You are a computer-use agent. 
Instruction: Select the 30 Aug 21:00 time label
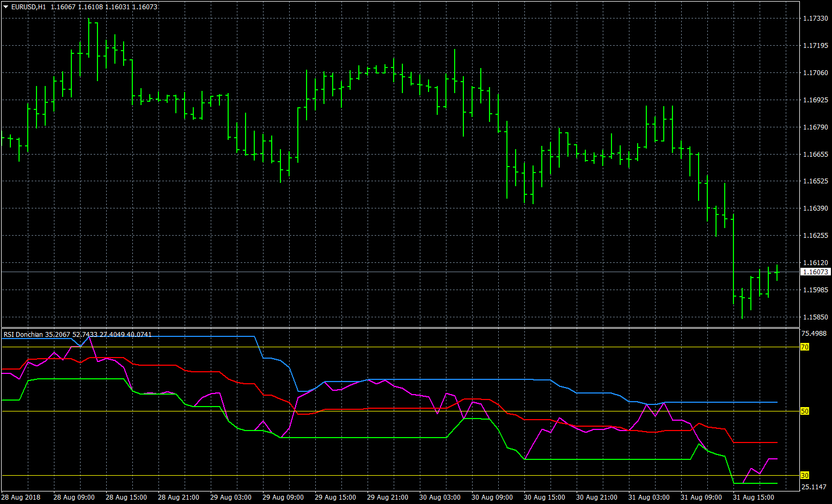(597, 497)
